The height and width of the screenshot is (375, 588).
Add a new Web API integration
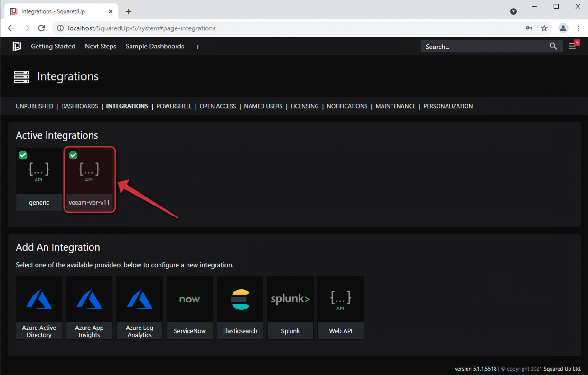(341, 308)
